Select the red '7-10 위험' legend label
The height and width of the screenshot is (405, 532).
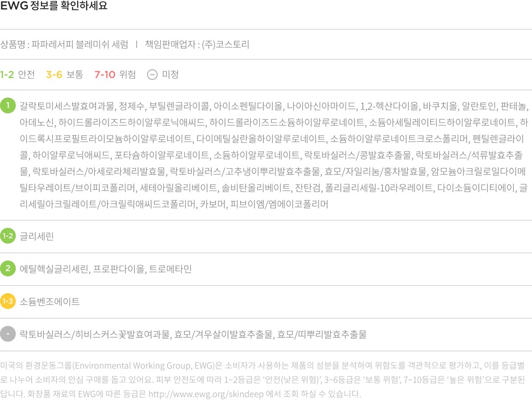coord(115,74)
